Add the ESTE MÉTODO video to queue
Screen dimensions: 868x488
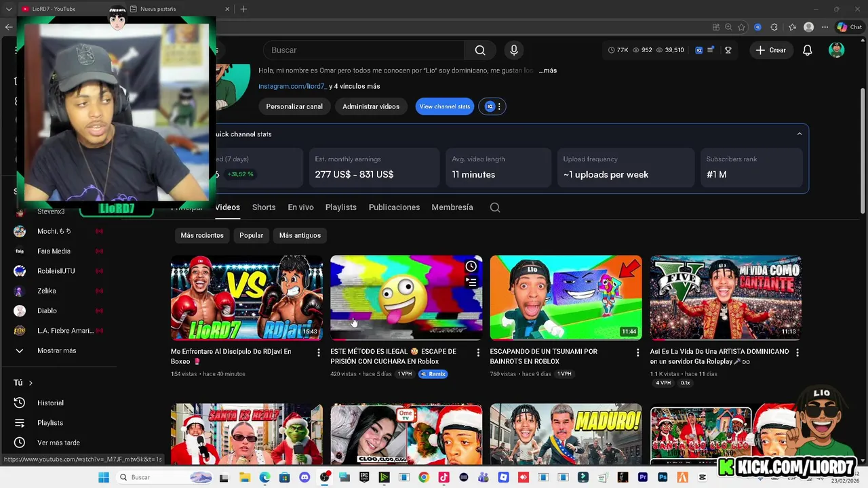[471, 283]
